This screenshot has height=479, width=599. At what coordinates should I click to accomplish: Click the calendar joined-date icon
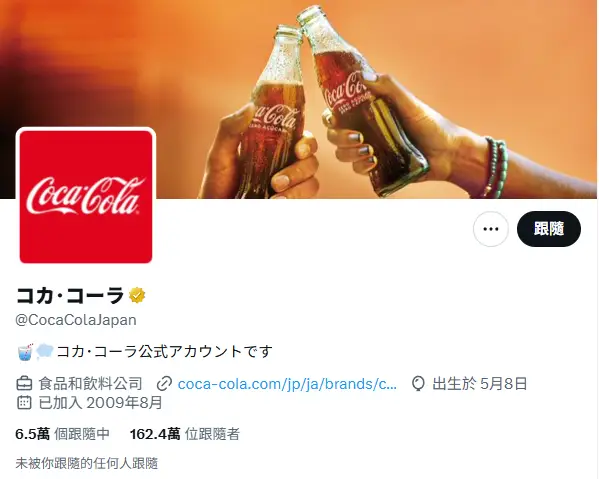24,403
